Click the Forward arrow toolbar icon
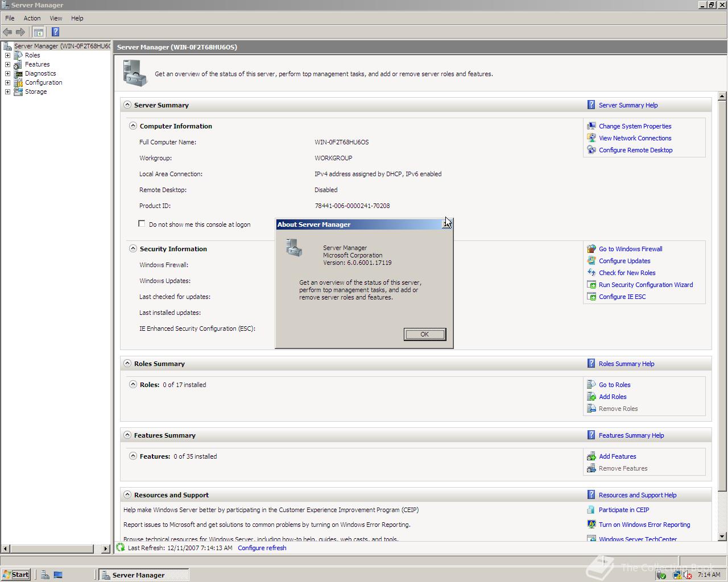This screenshot has height=582, width=728. click(20, 32)
